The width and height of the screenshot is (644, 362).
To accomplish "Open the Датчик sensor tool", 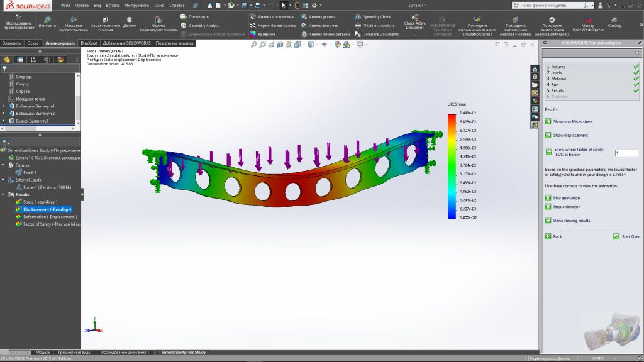I will (x=130, y=19).
